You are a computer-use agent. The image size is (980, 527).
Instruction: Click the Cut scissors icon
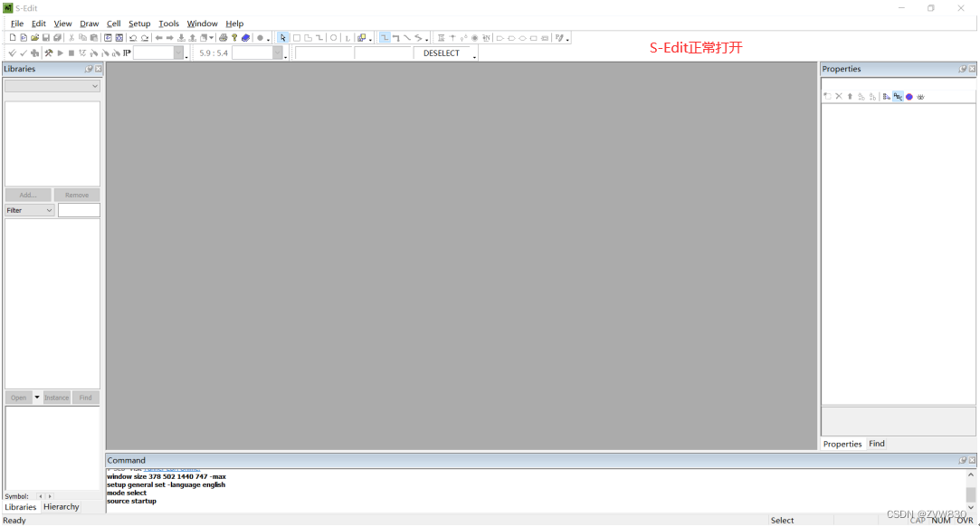click(71, 37)
